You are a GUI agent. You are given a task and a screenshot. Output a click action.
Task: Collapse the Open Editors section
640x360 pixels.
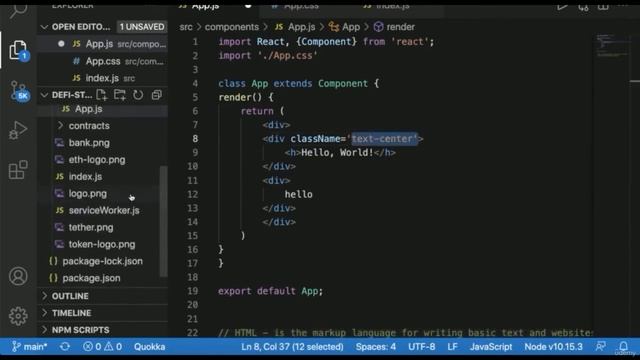(44, 27)
